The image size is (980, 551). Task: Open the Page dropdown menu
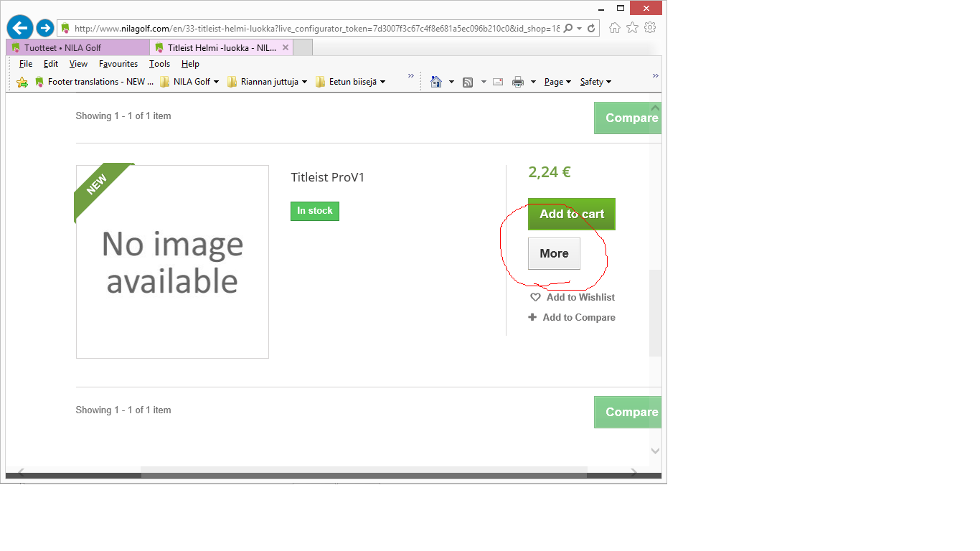pos(557,82)
